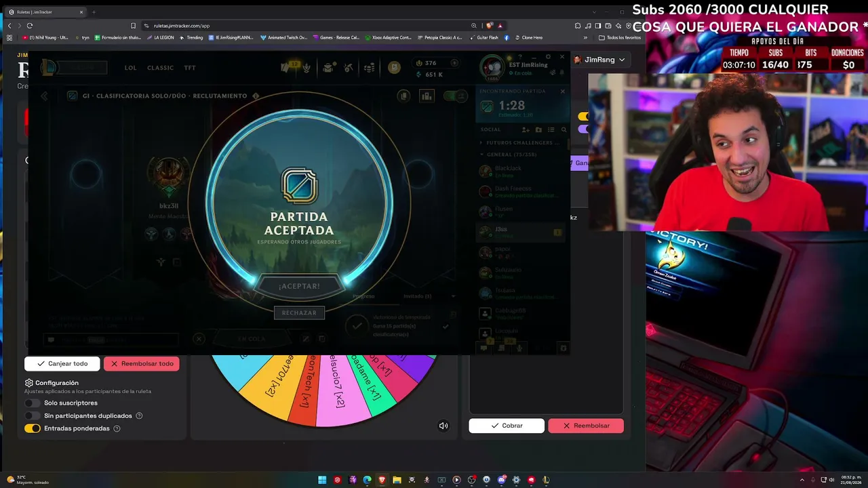Close the Encontrando Partida panel
This screenshot has height=488, width=868.
click(x=562, y=91)
